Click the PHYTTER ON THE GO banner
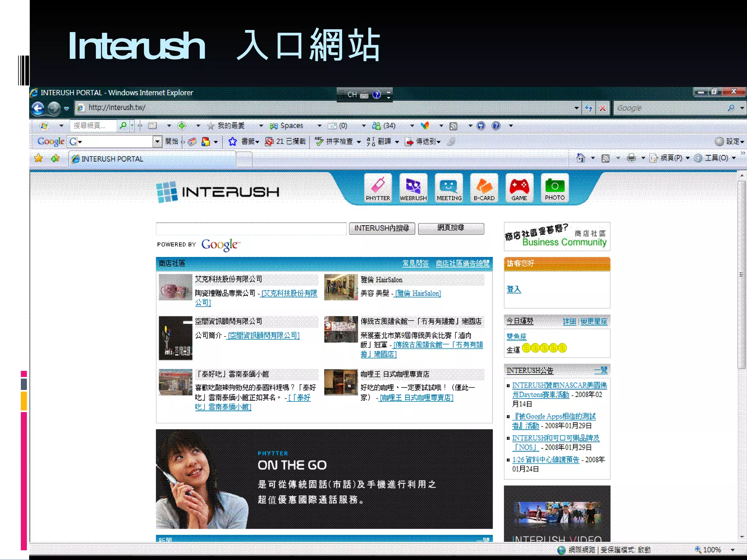The width and height of the screenshot is (747, 560). [x=324, y=479]
